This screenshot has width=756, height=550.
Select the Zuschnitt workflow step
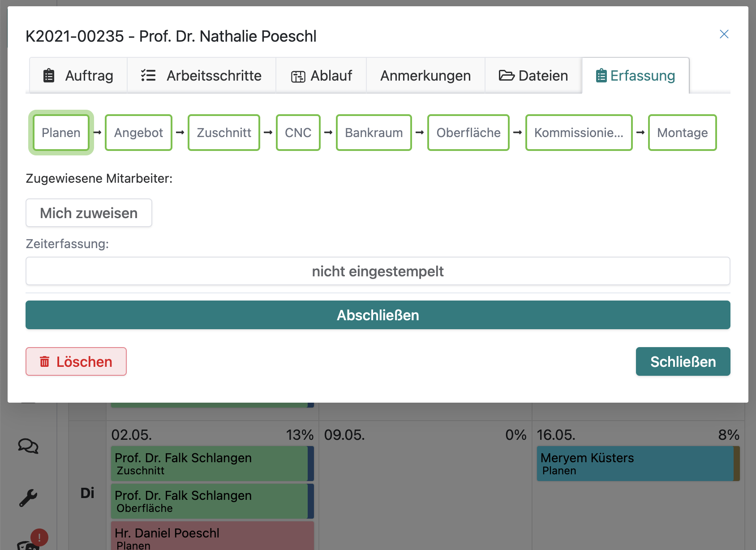[x=223, y=133]
